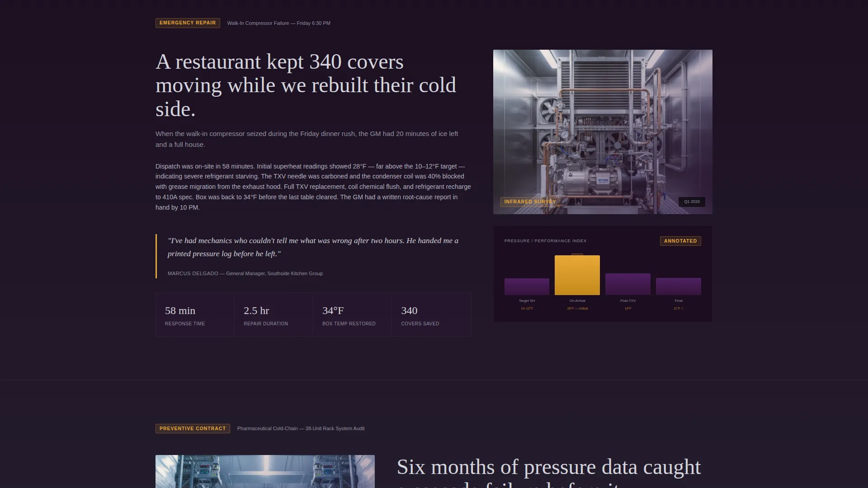
Task: Click the 2.5 hr repair duration stat
Action: (x=274, y=315)
